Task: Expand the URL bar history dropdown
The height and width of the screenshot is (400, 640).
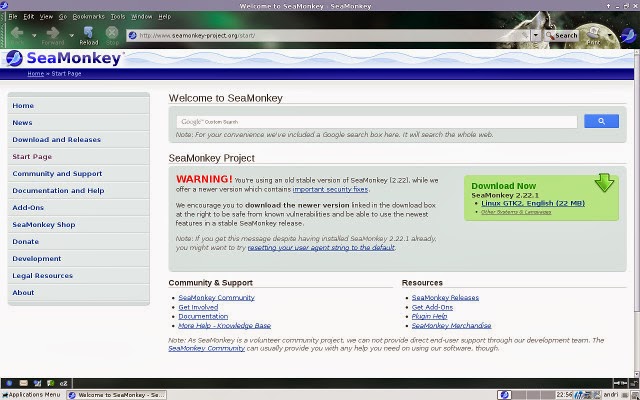Action: (x=536, y=36)
